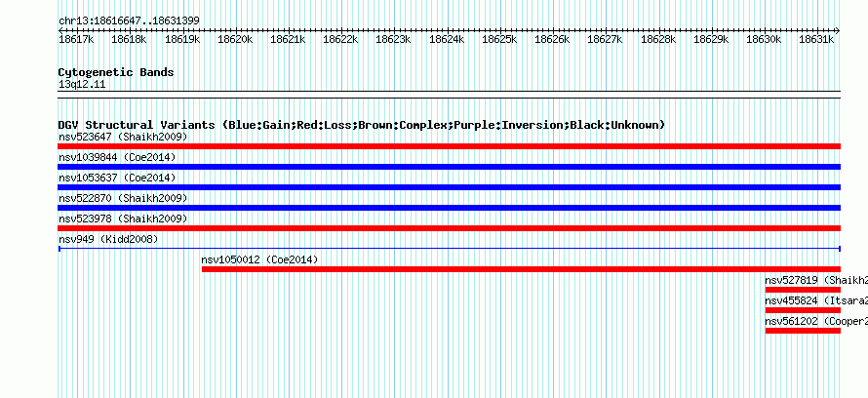Click the 18629k ruler tick label
The width and height of the screenshot is (868, 398).
click(711, 39)
